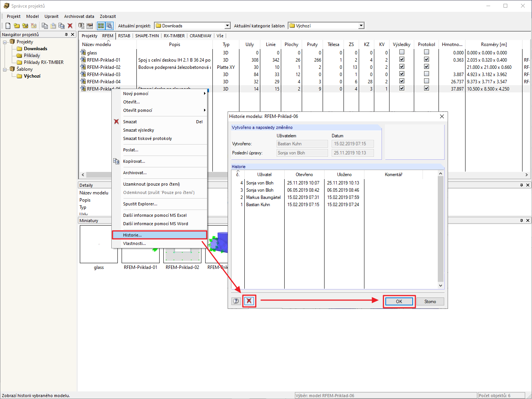Toggle Výsledky checkbox for RFEM-Priklad-01

[x=402, y=59]
